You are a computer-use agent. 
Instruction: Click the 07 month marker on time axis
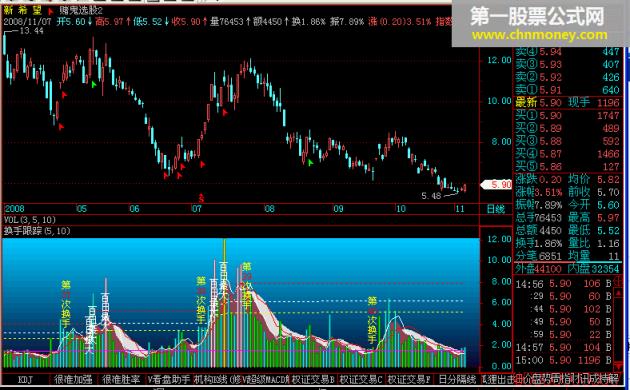(196, 209)
